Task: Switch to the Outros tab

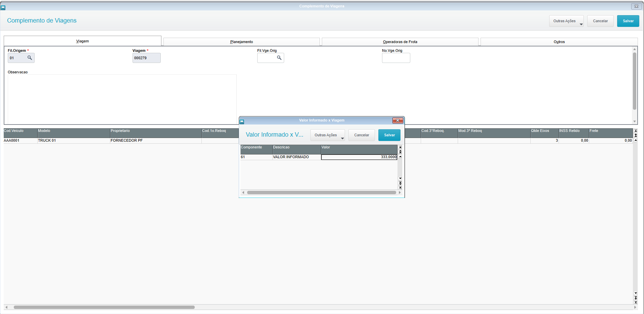Action: tap(559, 42)
